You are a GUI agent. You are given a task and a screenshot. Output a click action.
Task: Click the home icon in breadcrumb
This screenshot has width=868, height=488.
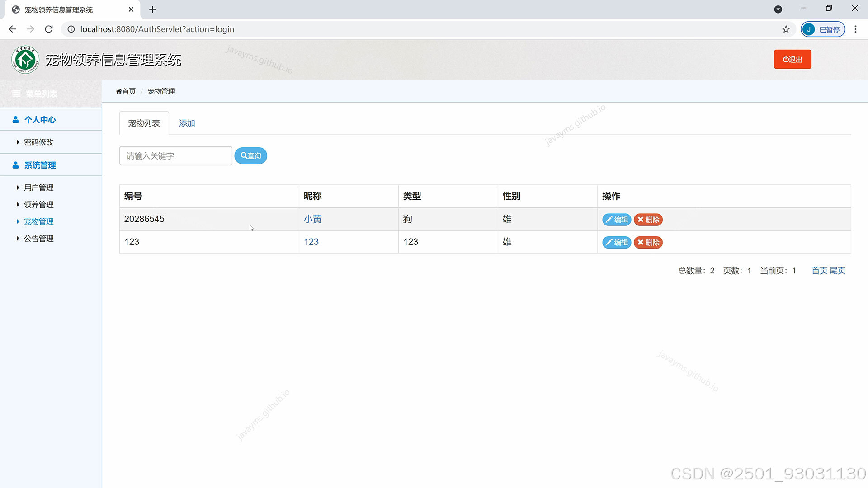pos(119,91)
